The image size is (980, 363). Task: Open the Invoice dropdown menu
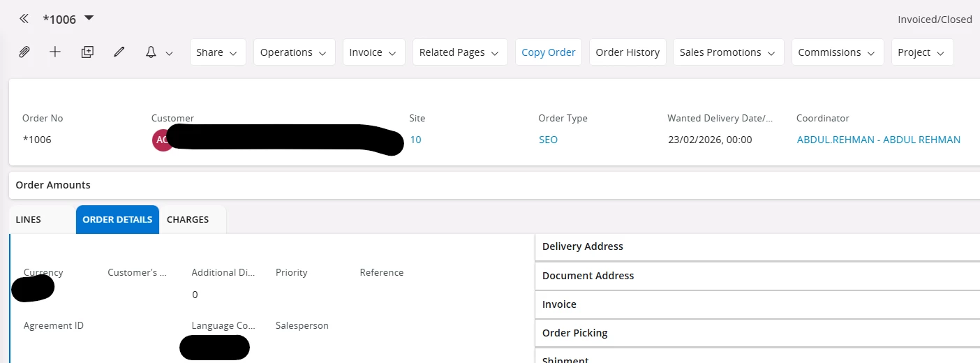[373, 52]
